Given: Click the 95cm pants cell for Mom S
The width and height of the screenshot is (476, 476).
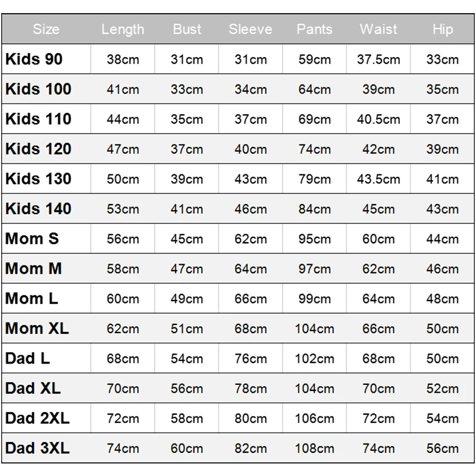Looking at the screenshot, I should click(315, 239).
